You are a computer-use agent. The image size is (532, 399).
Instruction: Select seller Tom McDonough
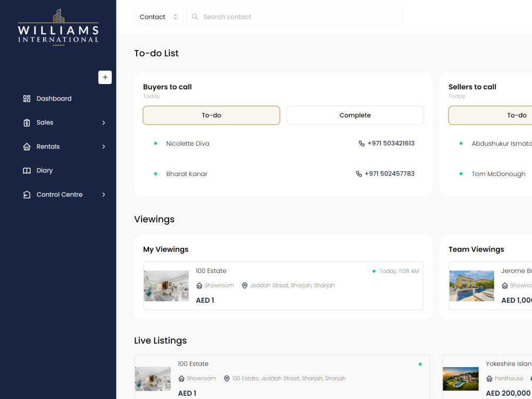(498, 174)
